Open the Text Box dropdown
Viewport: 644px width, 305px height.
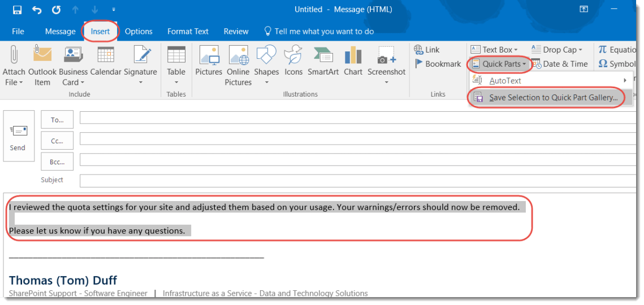tap(494, 50)
